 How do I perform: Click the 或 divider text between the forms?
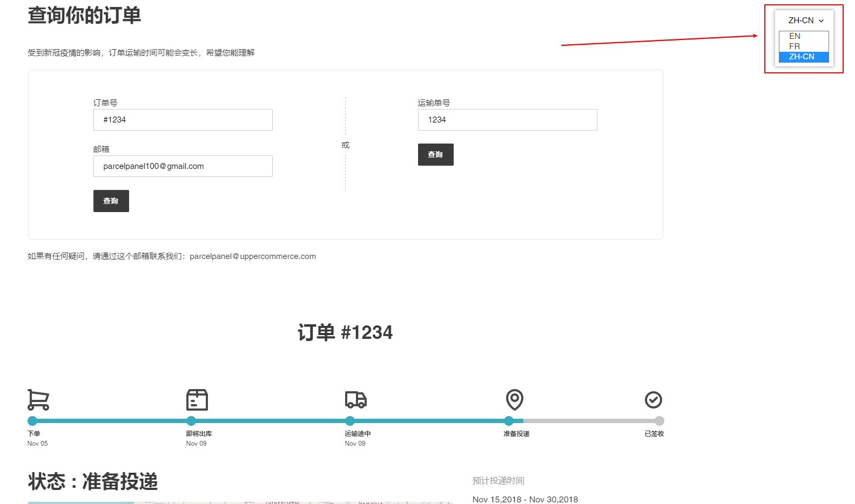[346, 145]
